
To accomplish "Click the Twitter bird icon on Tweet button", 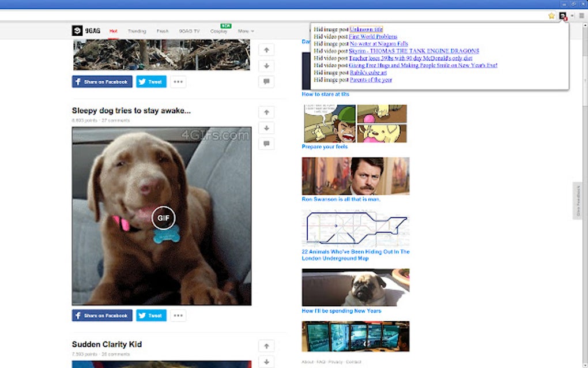I will pos(141,315).
